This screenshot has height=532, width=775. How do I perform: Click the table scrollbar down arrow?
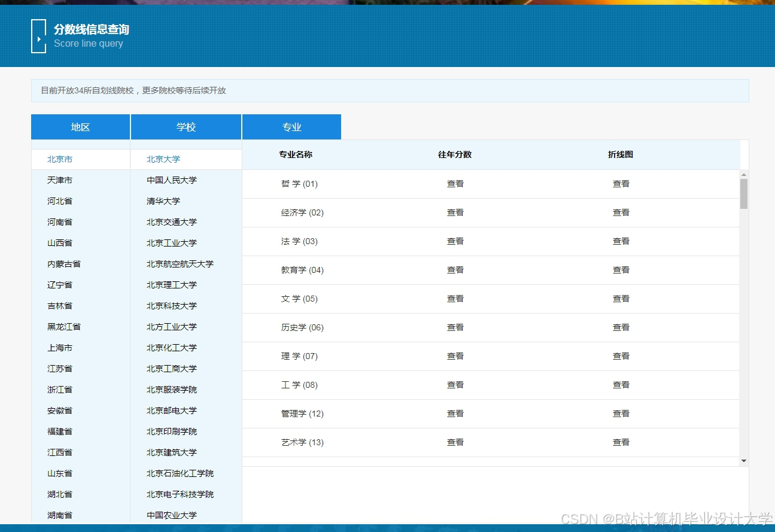(743, 461)
